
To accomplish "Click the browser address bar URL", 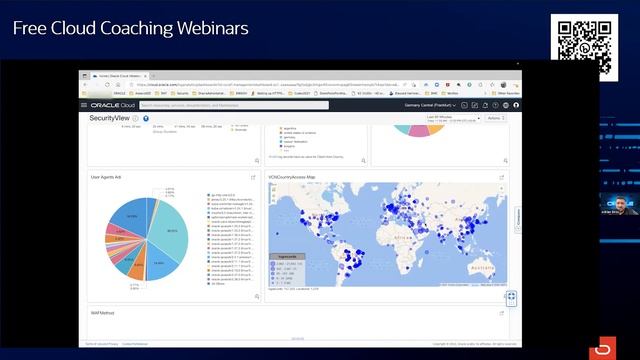I will [267, 85].
